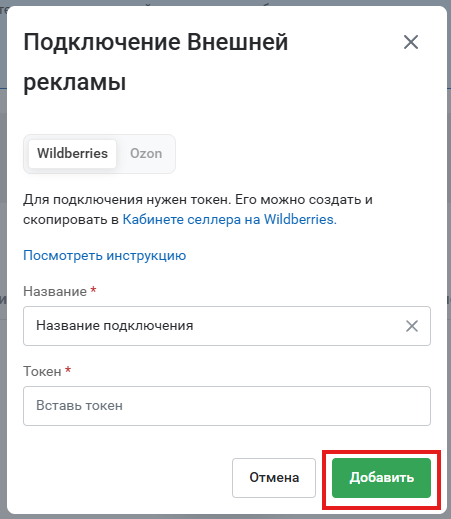Click into the Вставь токен field
This screenshot has height=519, width=451.
227,406
